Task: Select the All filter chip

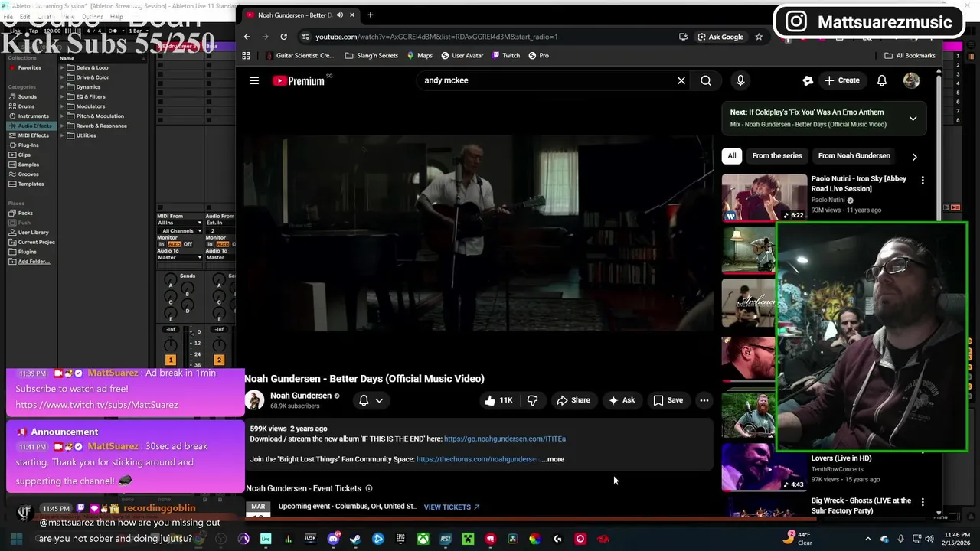Action: coord(732,156)
